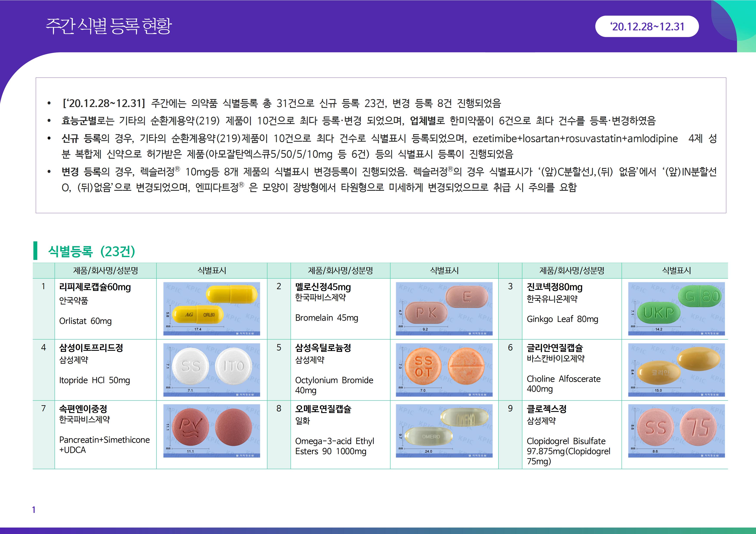Screen dimensions: 756x534
Task: Click the 주간 식별 등록 현황 title
Action: point(109,26)
